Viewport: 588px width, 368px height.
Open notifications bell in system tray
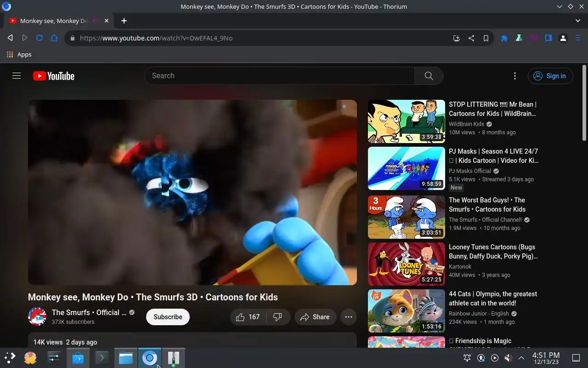pos(467,358)
